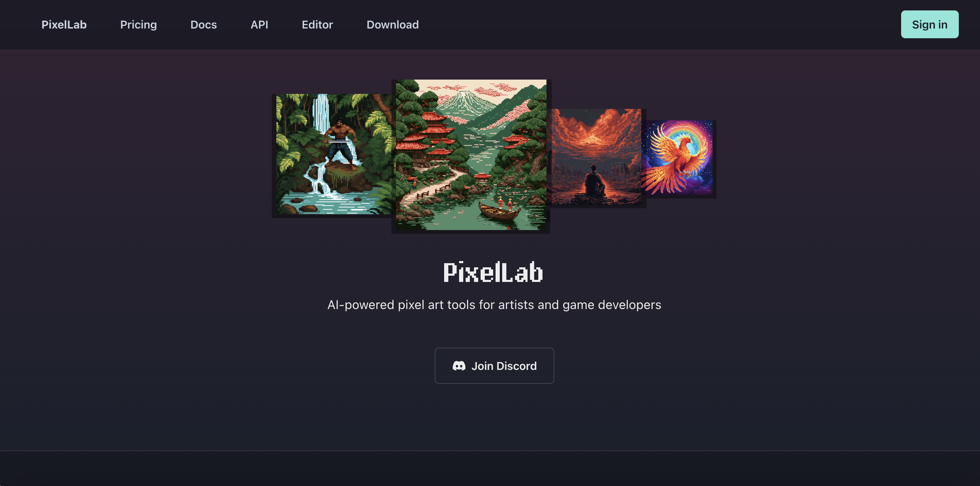980x486 pixels.
Task: Click the Sign in button
Action: [929, 24]
